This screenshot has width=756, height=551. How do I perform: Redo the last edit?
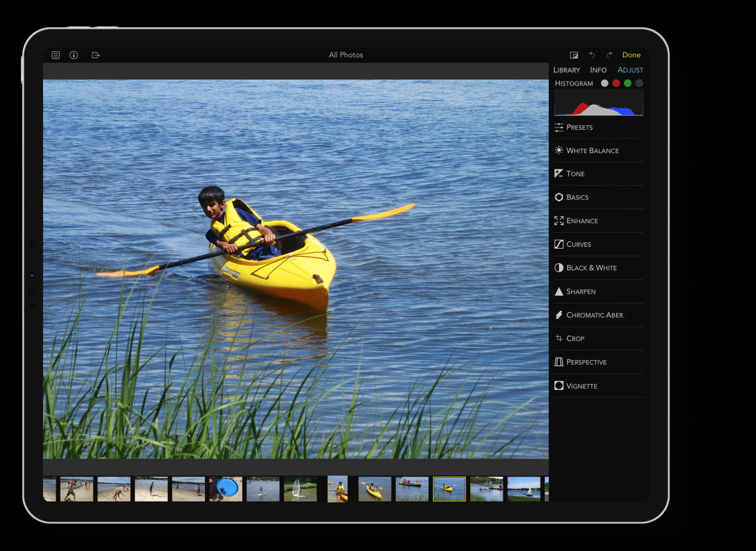[x=610, y=55]
